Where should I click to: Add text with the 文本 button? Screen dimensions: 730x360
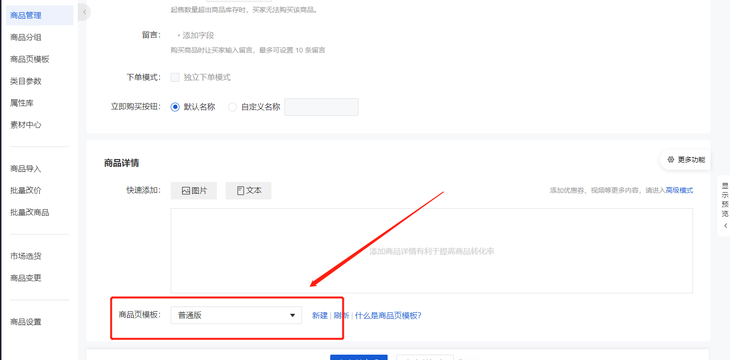[x=249, y=190]
